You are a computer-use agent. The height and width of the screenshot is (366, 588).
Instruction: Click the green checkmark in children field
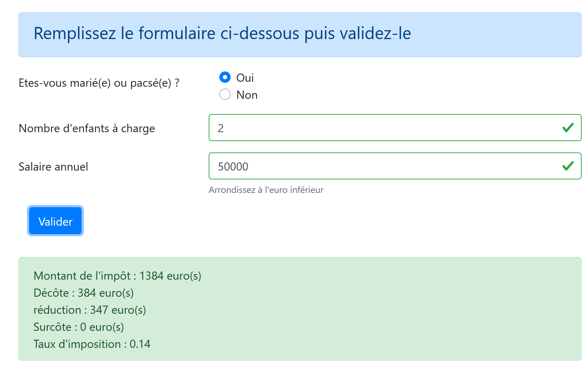click(568, 128)
